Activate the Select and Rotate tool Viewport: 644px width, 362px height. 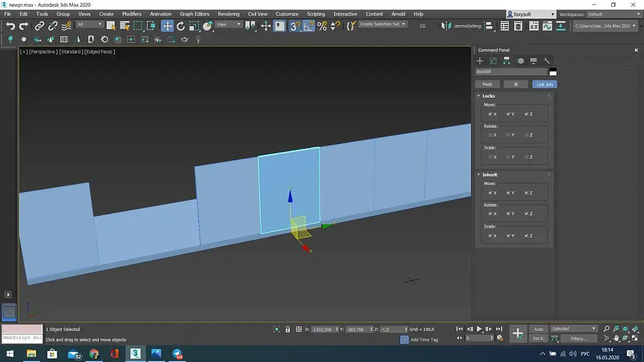click(x=181, y=26)
